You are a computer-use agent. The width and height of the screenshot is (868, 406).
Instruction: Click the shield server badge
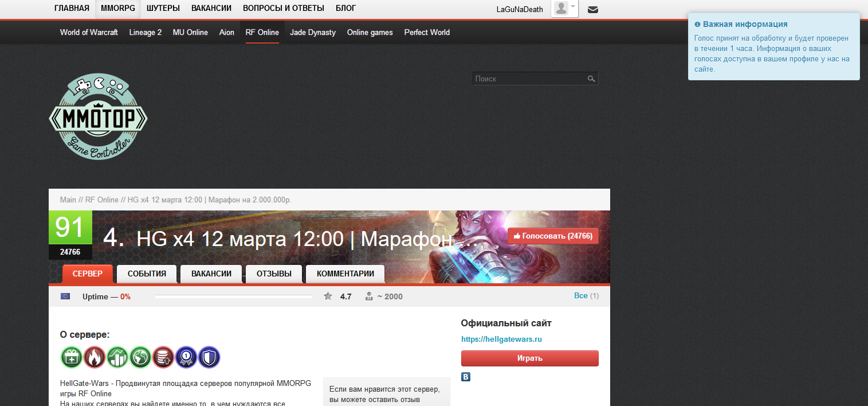coord(209,357)
